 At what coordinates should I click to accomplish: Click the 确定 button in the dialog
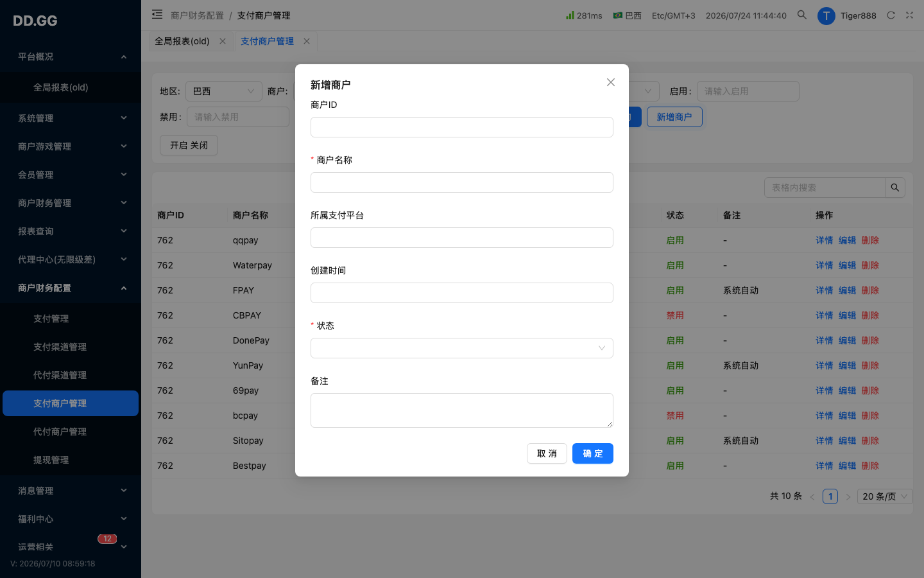click(x=593, y=453)
